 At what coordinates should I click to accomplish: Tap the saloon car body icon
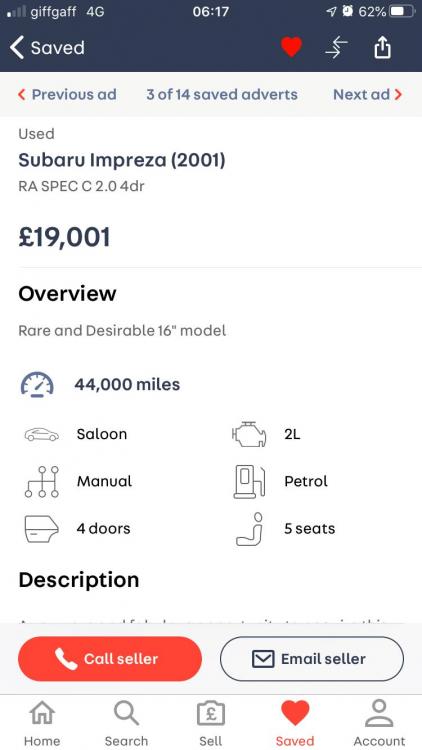point(42,434)
